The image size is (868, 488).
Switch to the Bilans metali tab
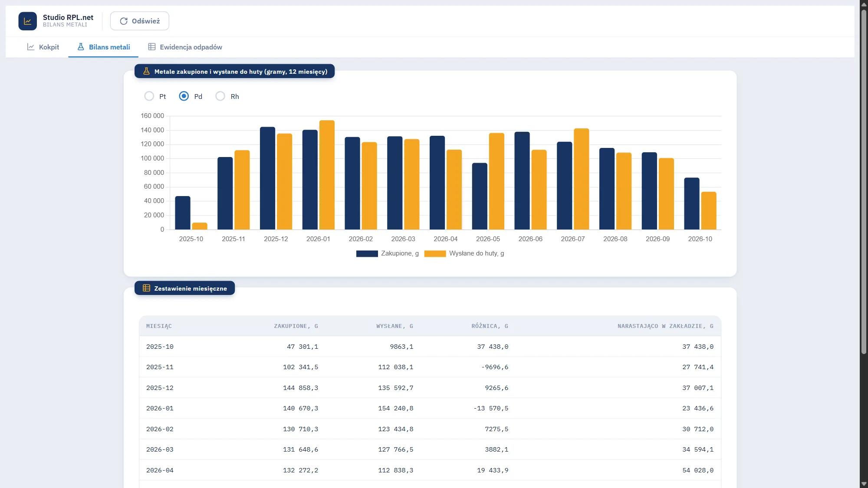point(103,47)
